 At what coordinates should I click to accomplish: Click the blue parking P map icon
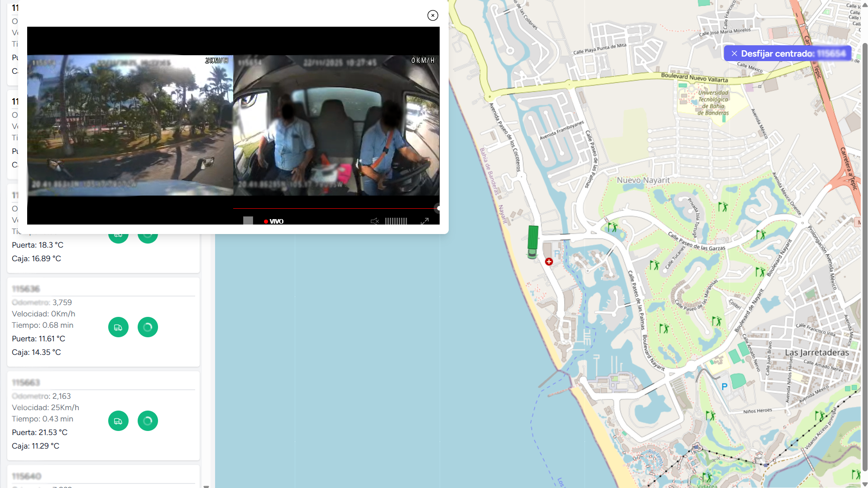[x=724, y=387]
